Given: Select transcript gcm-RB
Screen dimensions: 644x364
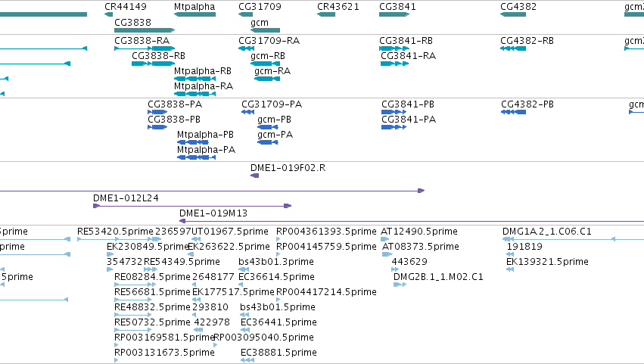Looking at the screenshot, I should pos(268,56).
